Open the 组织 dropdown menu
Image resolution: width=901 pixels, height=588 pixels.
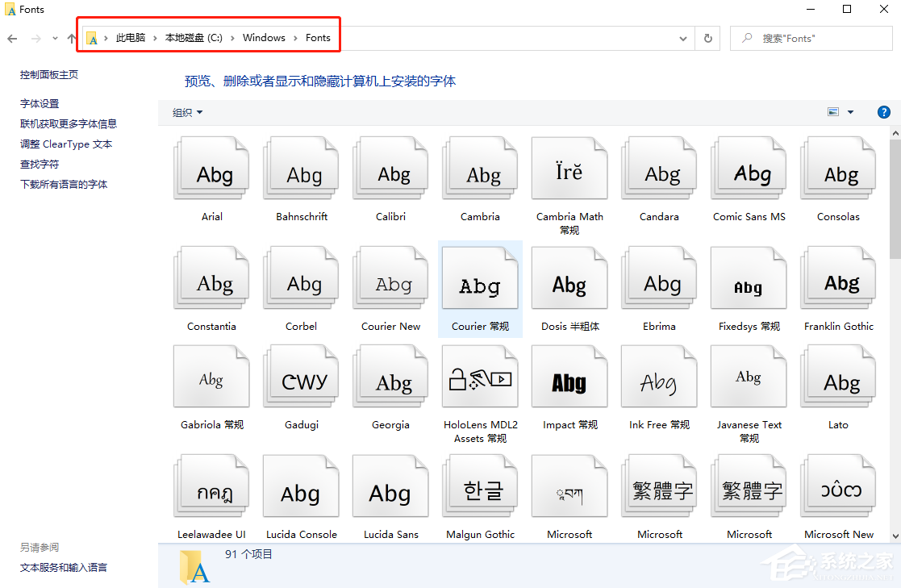[186, 112]
